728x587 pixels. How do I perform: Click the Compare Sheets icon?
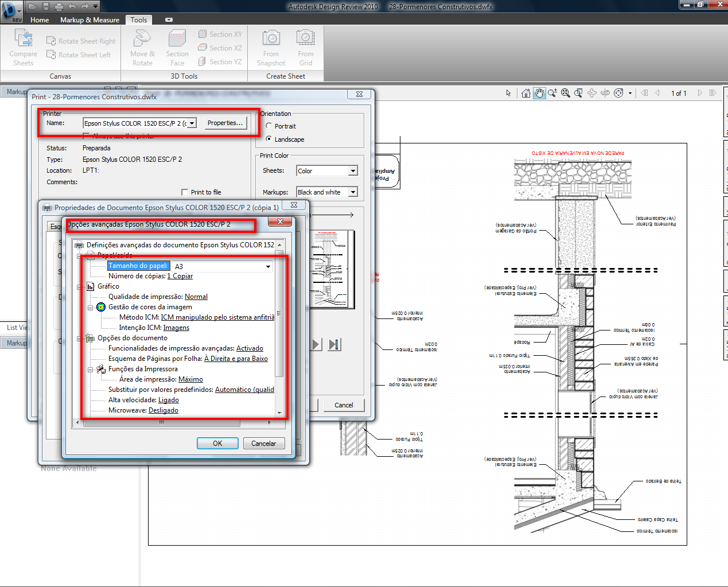[24, 39]
